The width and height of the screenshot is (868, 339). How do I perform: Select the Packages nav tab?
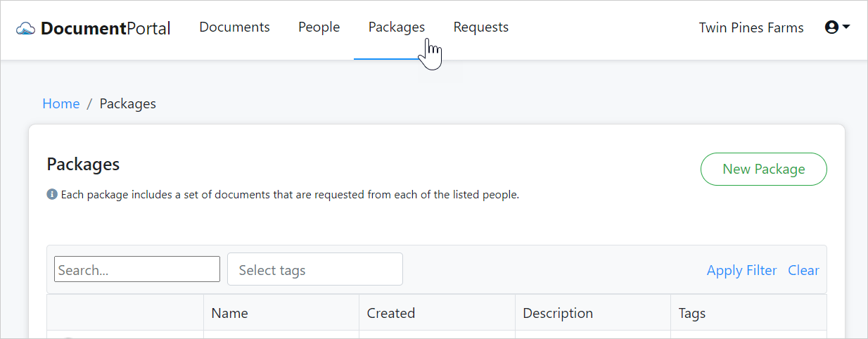[x=396, y=27]
